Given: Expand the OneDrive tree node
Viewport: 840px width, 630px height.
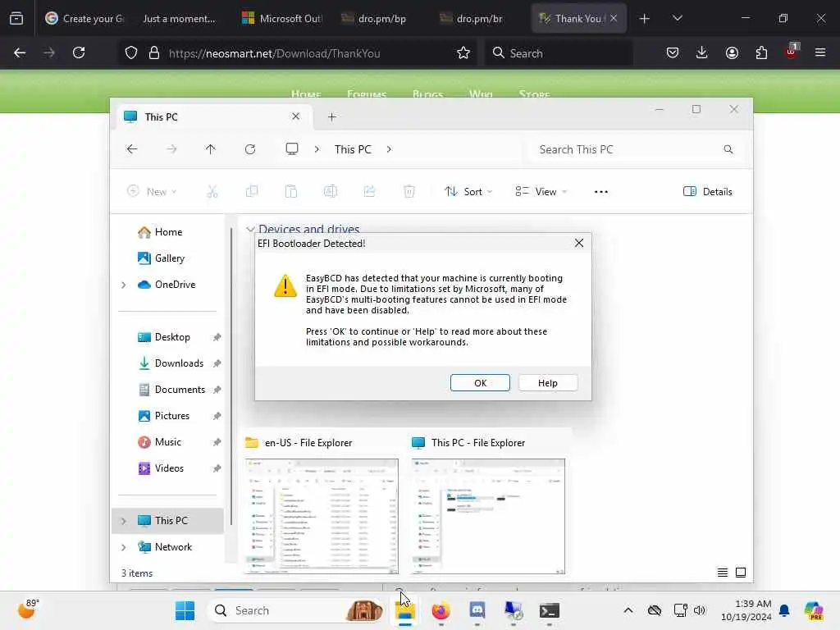Looking at the screenshot, I should click(124, 285).
